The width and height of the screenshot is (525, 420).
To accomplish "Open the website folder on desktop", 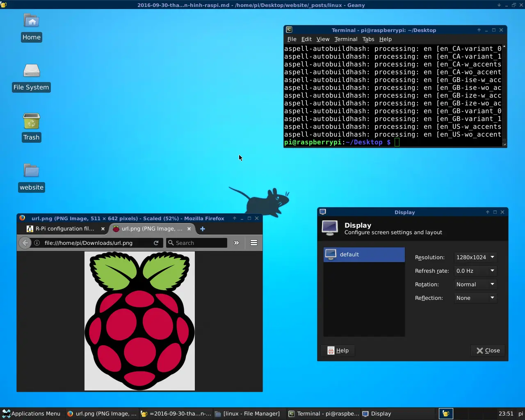I will [x=32, y=171].
